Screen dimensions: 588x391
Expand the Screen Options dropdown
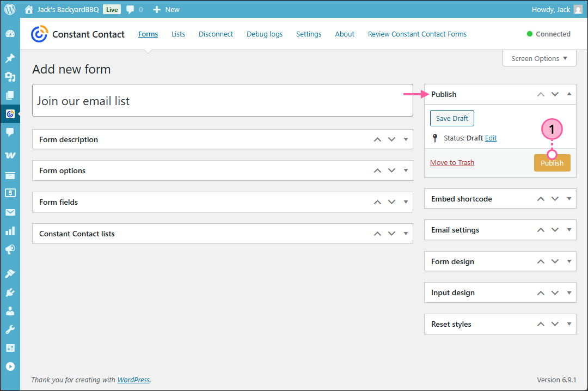click(539, 58)
